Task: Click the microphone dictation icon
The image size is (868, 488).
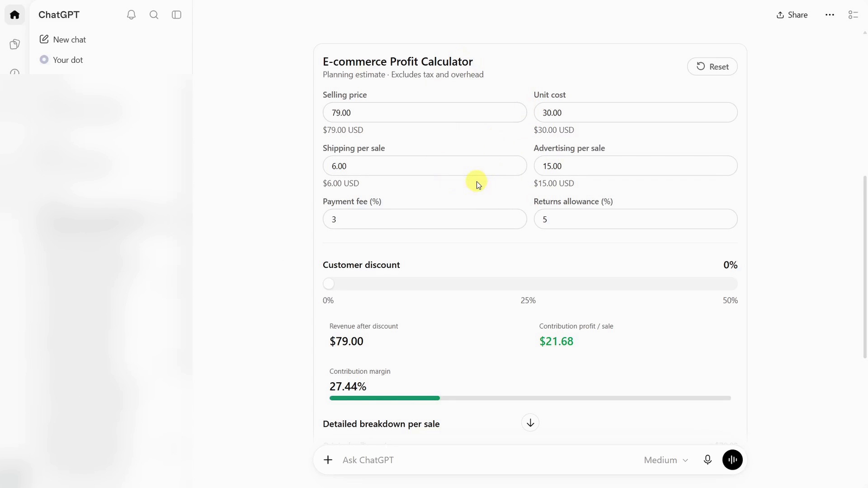Action: [707, 460]
